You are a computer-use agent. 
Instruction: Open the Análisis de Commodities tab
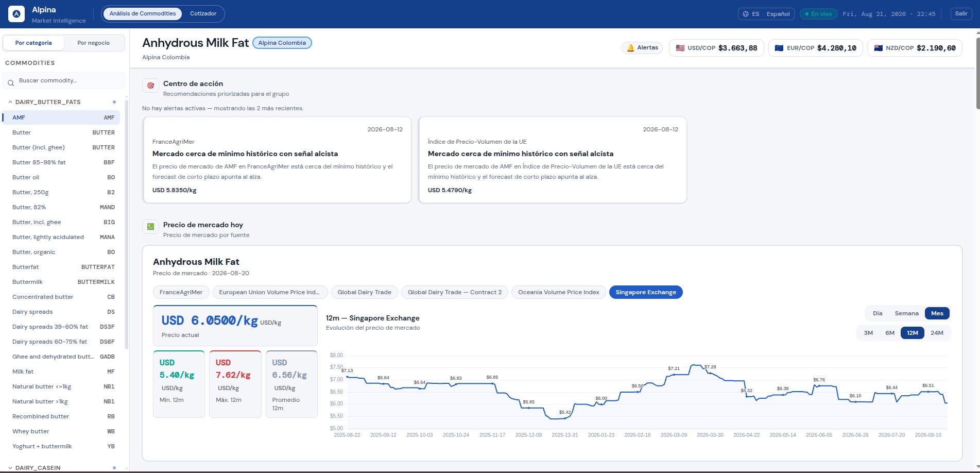[x=143, y=14]
